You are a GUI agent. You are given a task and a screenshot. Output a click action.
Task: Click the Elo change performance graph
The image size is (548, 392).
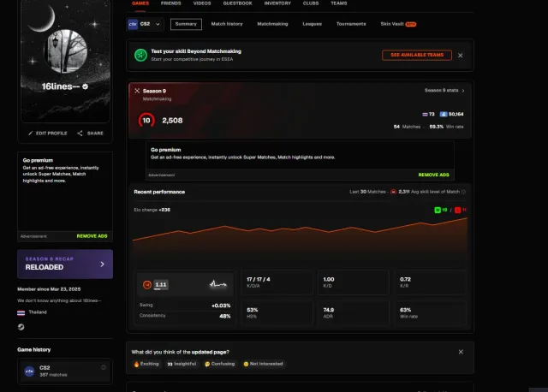(300, 238)
